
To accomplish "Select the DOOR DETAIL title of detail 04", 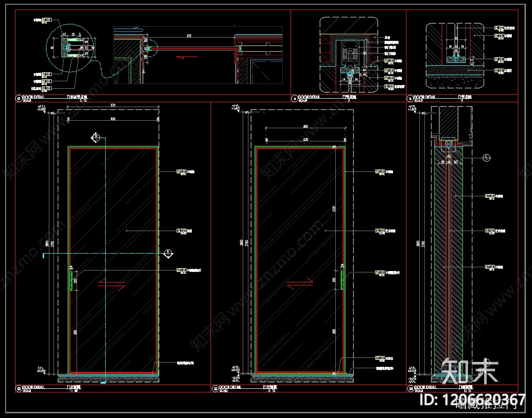I will (x=425, y=387).
